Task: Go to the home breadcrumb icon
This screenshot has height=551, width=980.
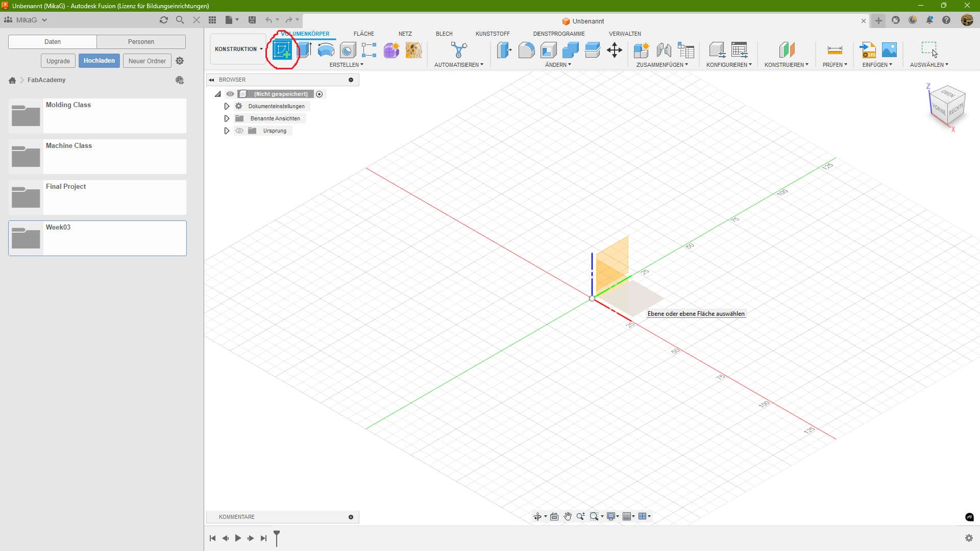Action: 12,80
